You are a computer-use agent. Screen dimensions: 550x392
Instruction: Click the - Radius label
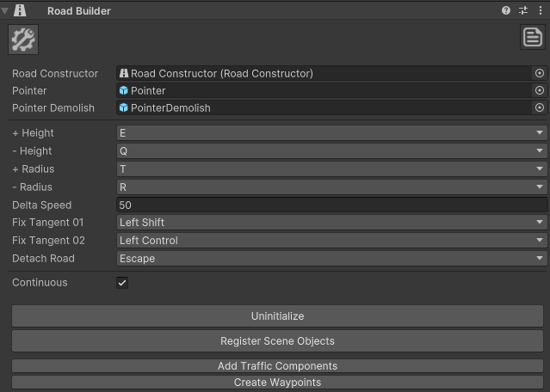coord(32,187)
